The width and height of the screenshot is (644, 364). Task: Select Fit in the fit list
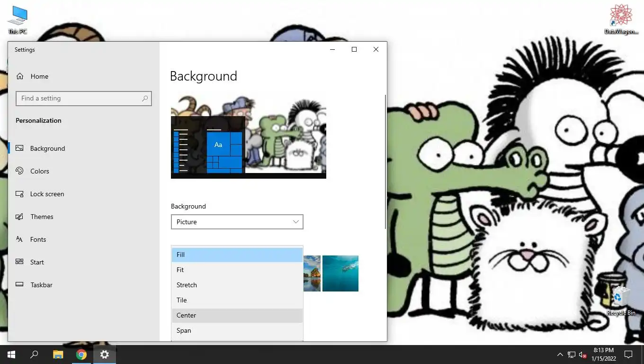pyautogui.click(x=237, y=270)
